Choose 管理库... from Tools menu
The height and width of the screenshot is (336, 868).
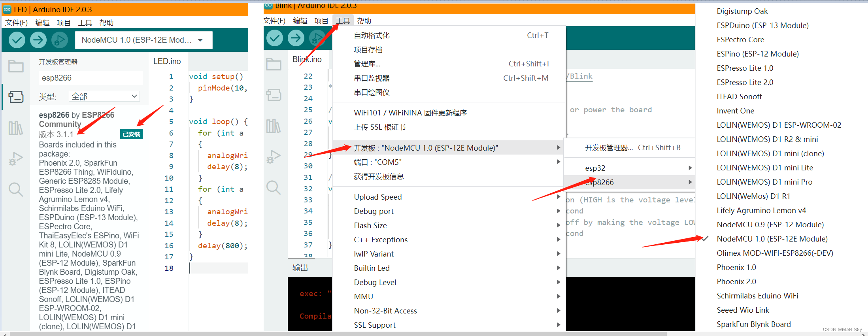(449, 64)
